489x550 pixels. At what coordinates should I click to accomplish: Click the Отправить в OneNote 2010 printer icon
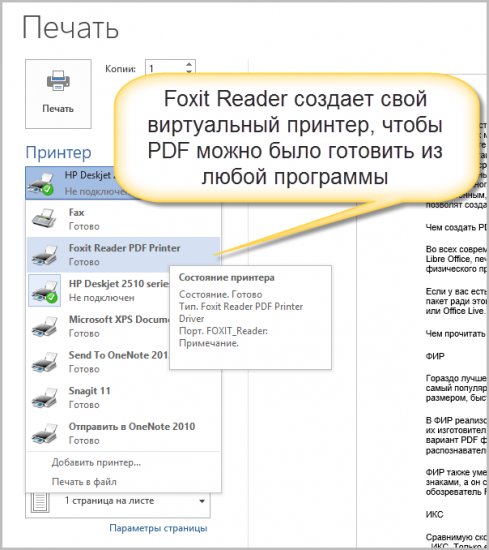[44, 434]
